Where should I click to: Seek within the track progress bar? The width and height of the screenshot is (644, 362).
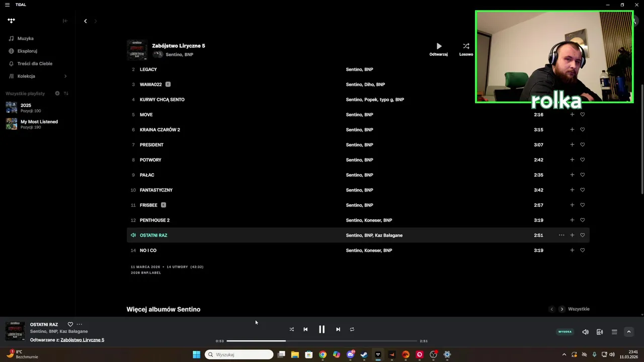click(322, 341)
